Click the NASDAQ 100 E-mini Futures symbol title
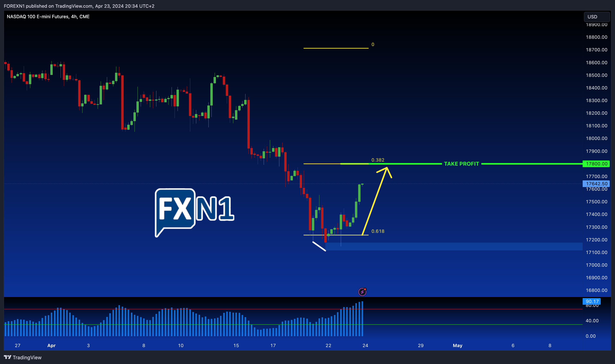 click(x=48, y=16)
